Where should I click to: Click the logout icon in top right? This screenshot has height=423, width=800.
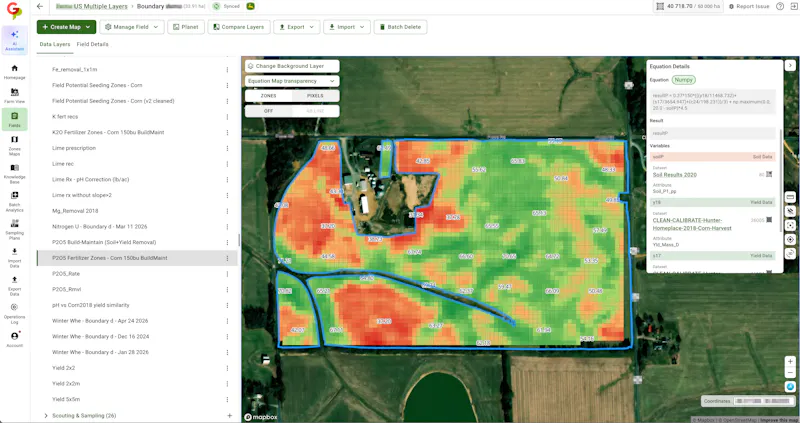click(794, 7)
